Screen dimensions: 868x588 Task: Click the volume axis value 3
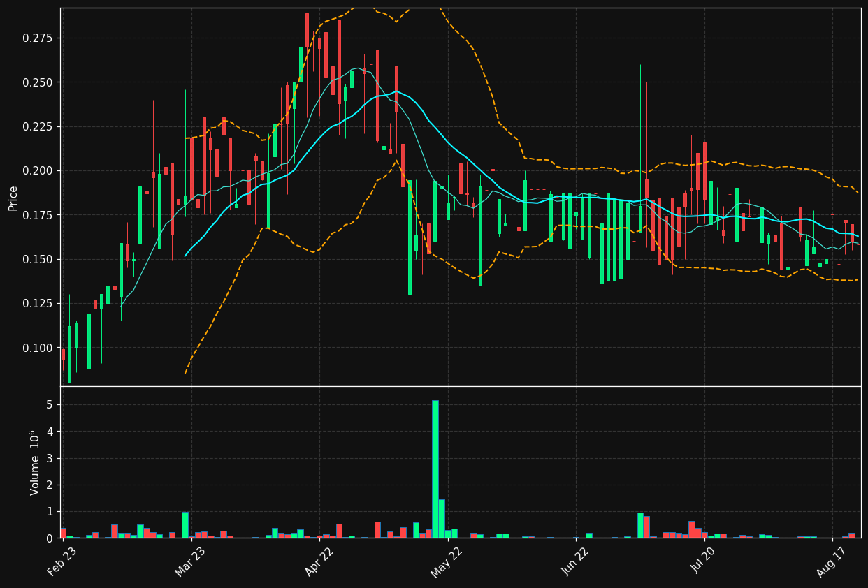point(50,459)
